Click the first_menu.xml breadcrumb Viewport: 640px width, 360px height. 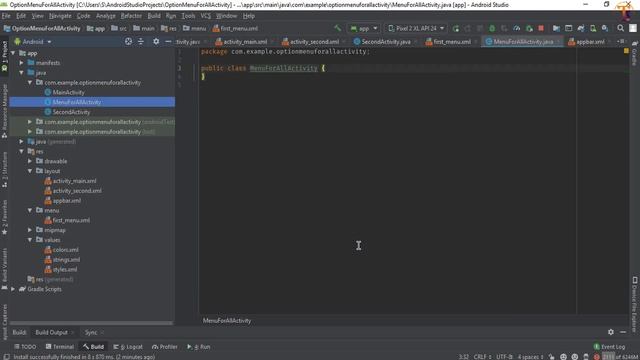pos(235,28)
